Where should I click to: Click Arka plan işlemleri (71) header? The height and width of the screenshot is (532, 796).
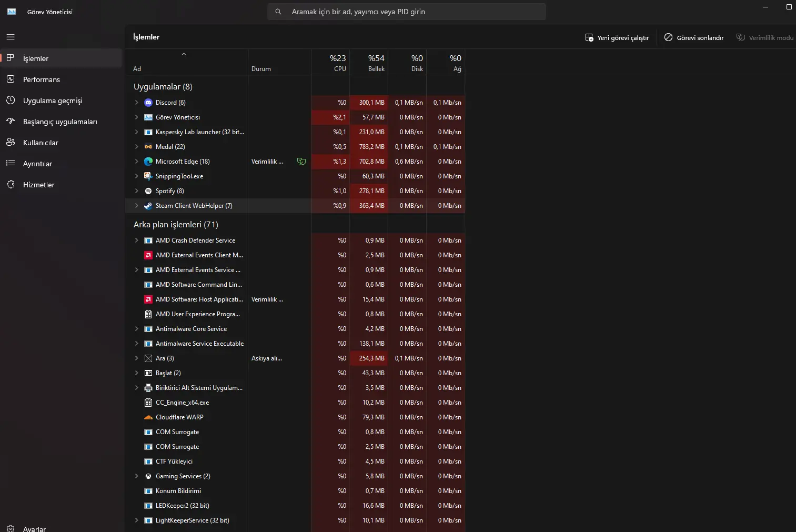pyautogui.click(x=176, y=225)
